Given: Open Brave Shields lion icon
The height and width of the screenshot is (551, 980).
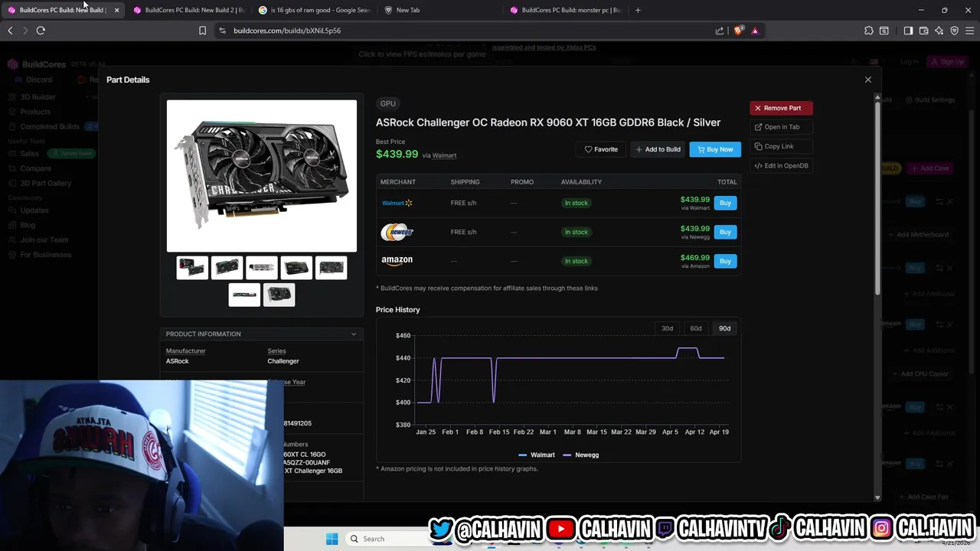Looking at the screenshot, I should point(738,31).
